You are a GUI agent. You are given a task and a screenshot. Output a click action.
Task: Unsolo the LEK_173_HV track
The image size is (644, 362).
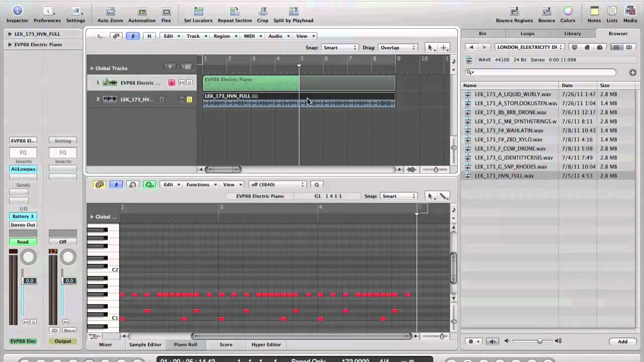click(x=189, y=99)
